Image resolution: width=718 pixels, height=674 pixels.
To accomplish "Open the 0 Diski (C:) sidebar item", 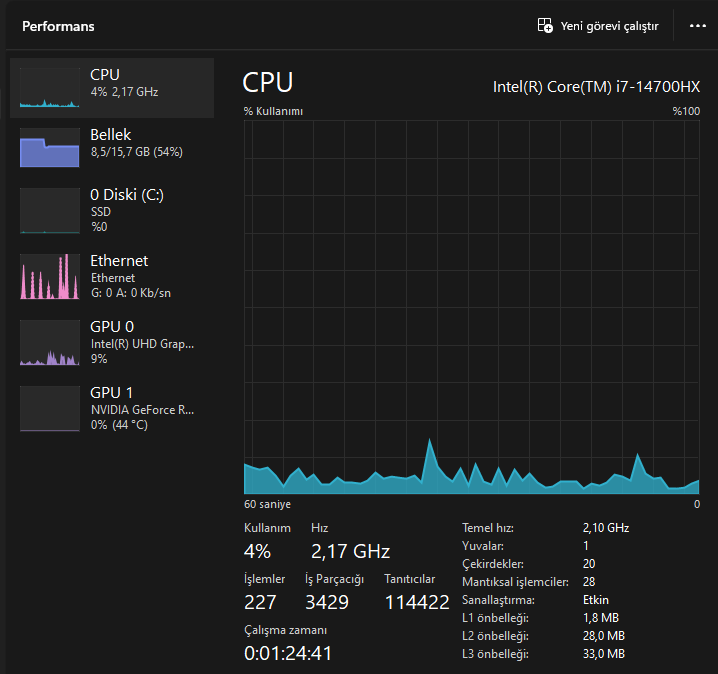I will 112,211.
